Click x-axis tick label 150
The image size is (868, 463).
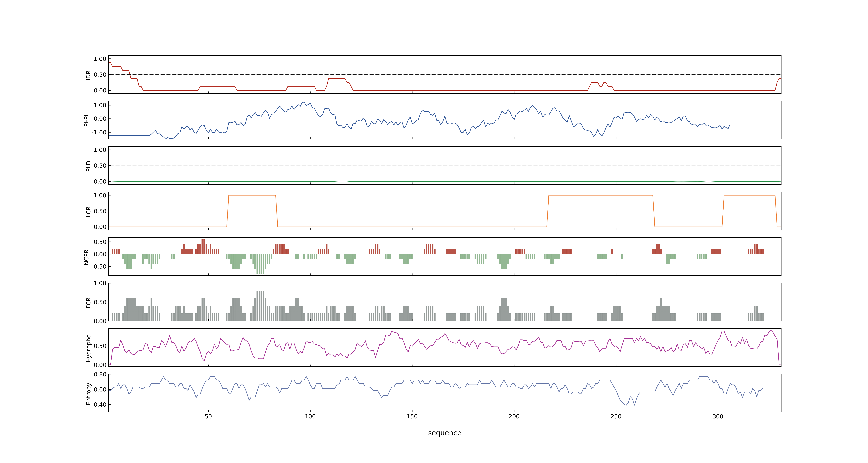412,416
